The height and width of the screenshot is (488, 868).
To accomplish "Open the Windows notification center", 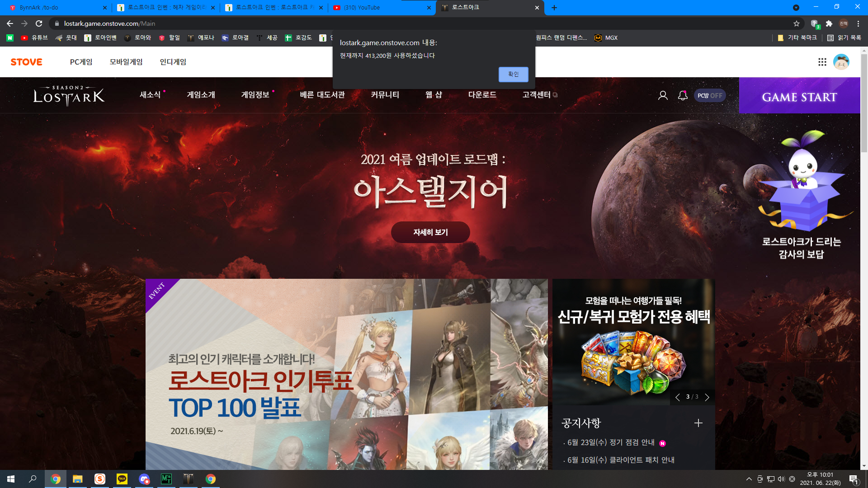I will 854,479.
